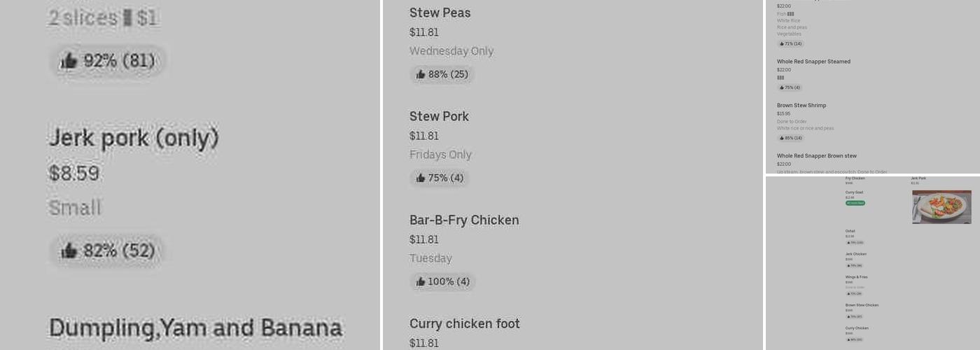
Task: Click thumbs-up icon under Whole Red Snapper Steamed
Action: (x=781, y=87)
